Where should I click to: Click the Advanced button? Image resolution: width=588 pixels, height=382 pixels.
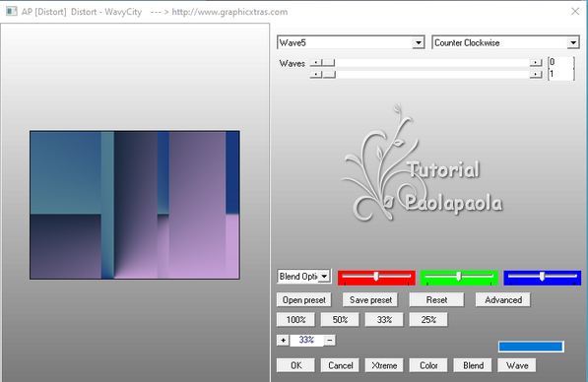503,300
